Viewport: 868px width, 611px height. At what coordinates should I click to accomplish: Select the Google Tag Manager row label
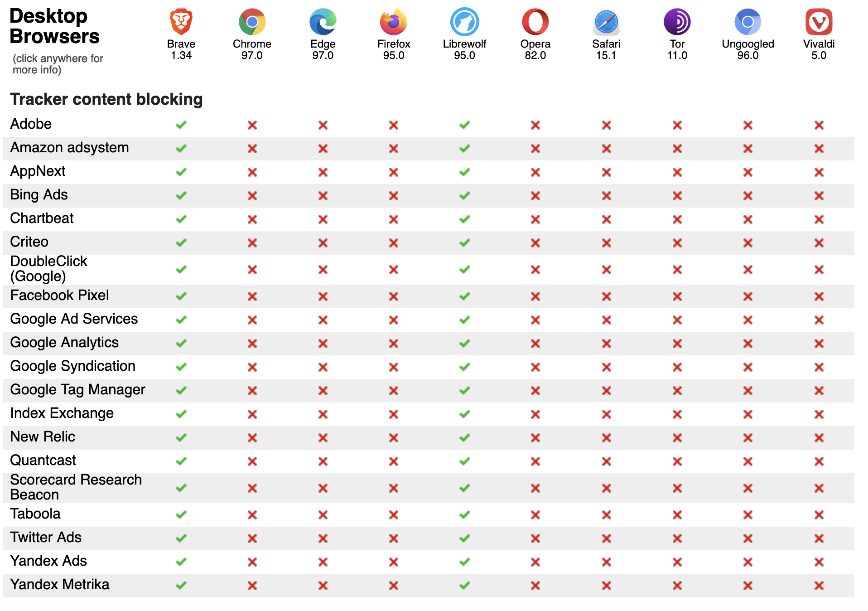(x=77, y=390)
